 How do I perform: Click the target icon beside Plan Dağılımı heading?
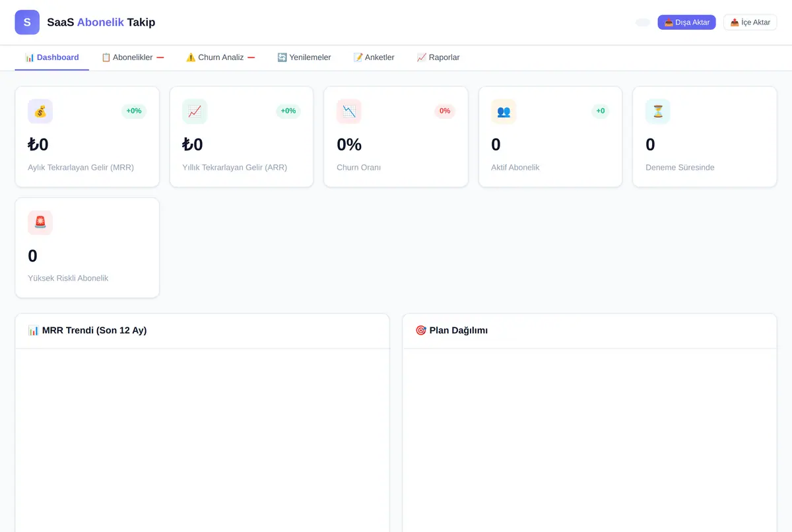pyautogui.click(x=421, y=330)
